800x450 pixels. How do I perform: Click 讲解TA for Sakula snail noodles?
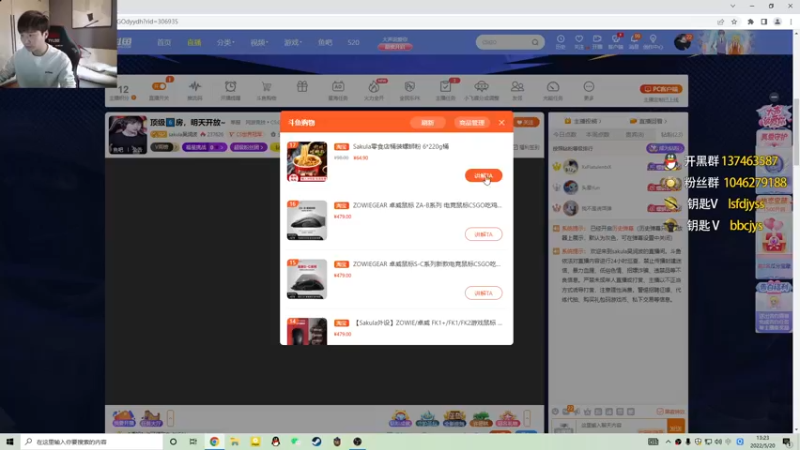pyautogui.click(x=483, y=176)
